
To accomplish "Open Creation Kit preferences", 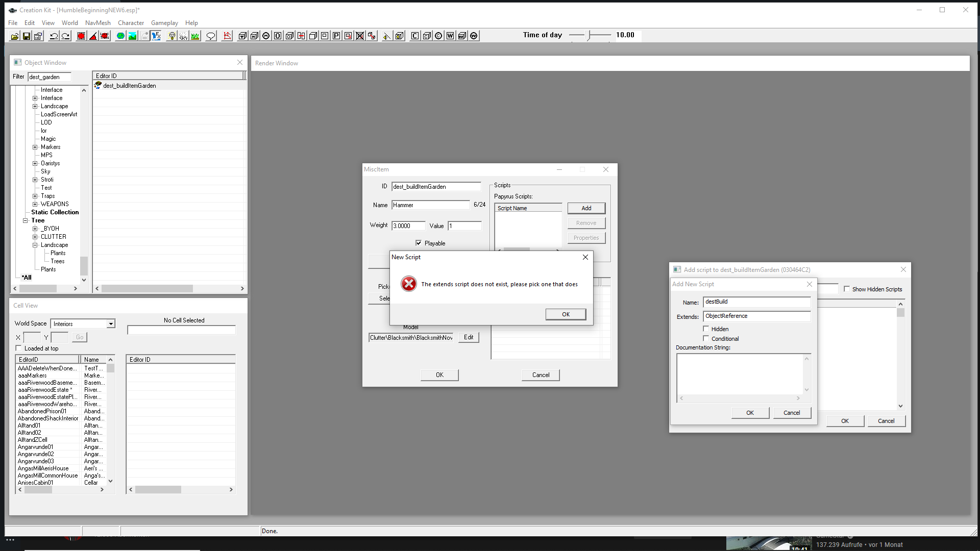I will point(38,36).
